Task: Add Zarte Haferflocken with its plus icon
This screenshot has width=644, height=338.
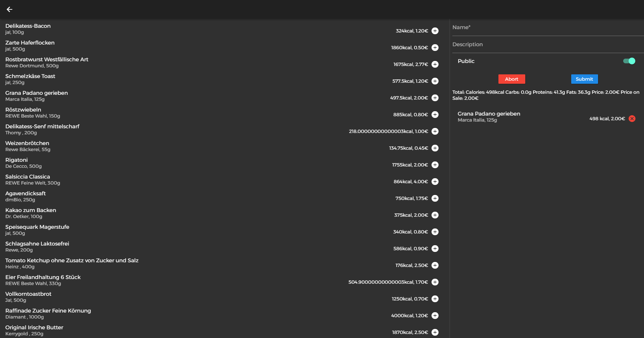Action: pyautogui.click(x=435, y=48)
